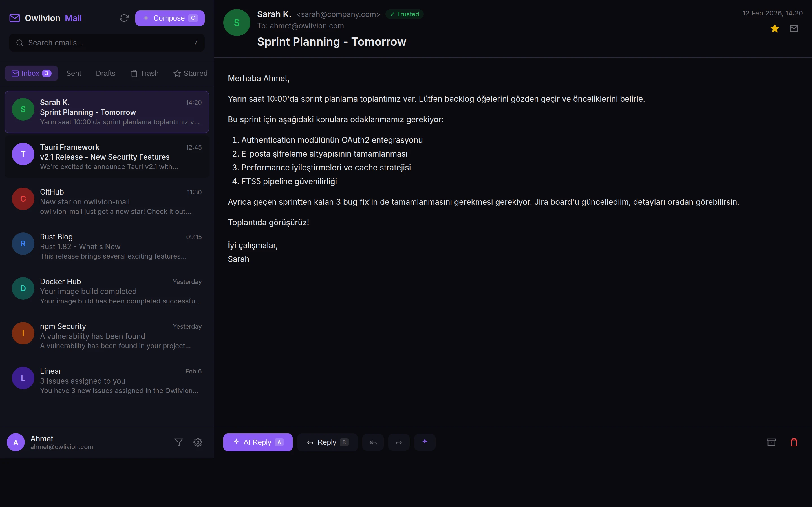Click the refresh mailbox icon

pyautogui.click(x=124, y=18)
